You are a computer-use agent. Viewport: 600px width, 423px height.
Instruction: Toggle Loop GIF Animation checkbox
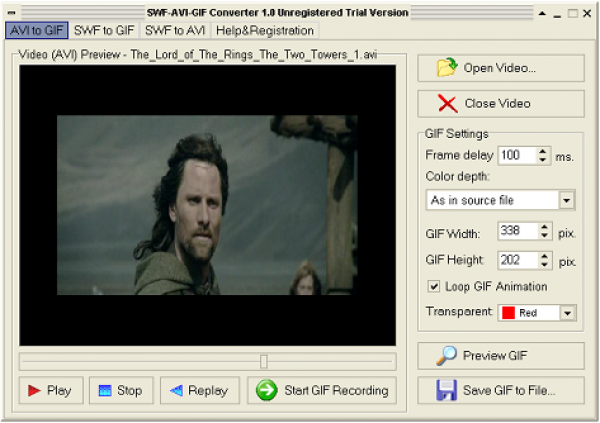point(434,286)
